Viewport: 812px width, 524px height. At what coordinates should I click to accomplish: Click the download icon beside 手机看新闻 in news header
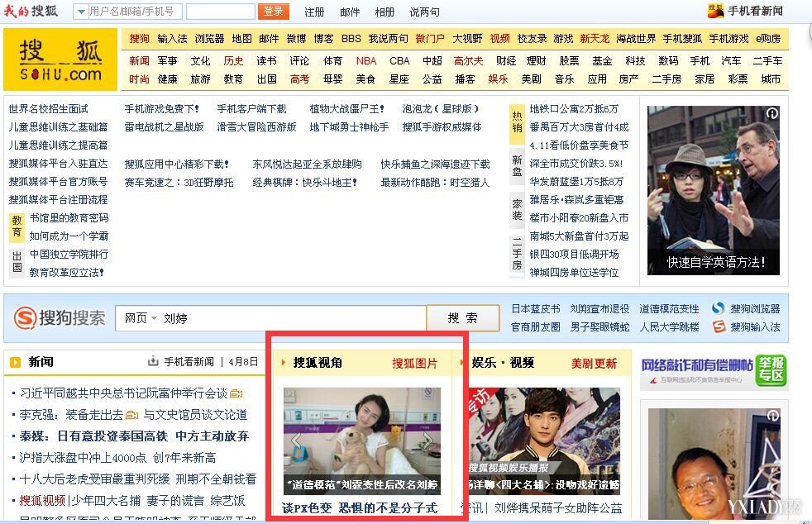click(x=153, y=362)
